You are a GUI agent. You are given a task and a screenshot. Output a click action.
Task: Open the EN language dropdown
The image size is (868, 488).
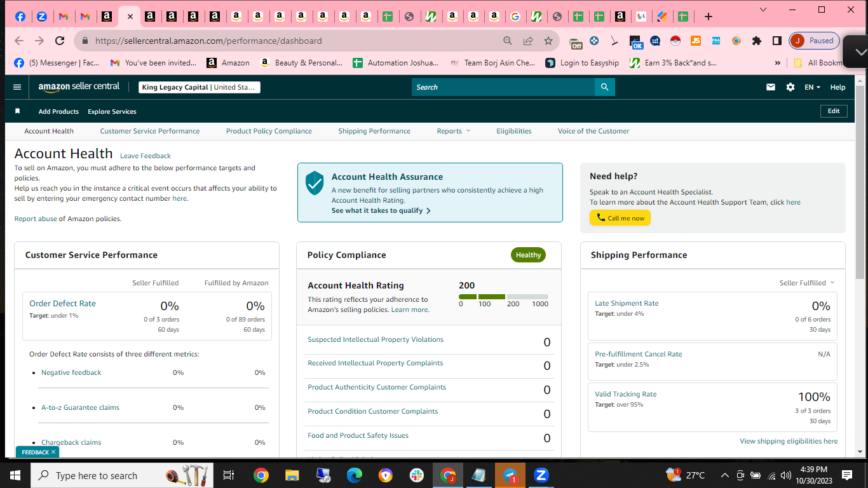(812, 87)
